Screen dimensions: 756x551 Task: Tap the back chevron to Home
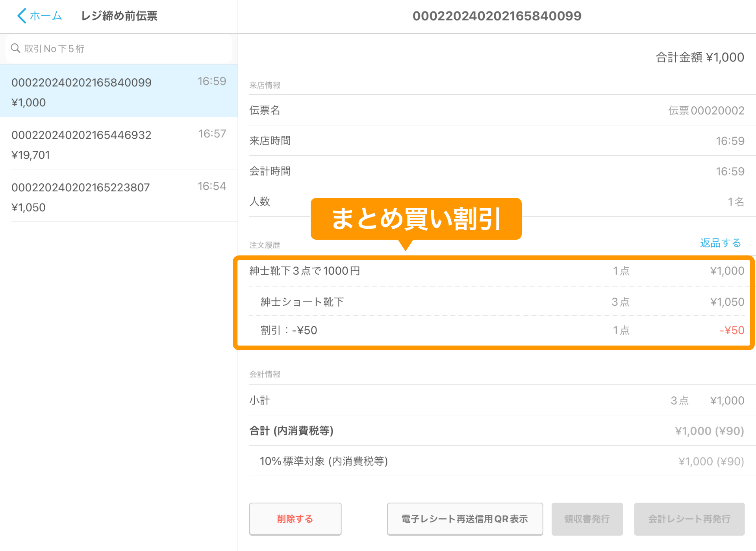click(x=22, y=16)
